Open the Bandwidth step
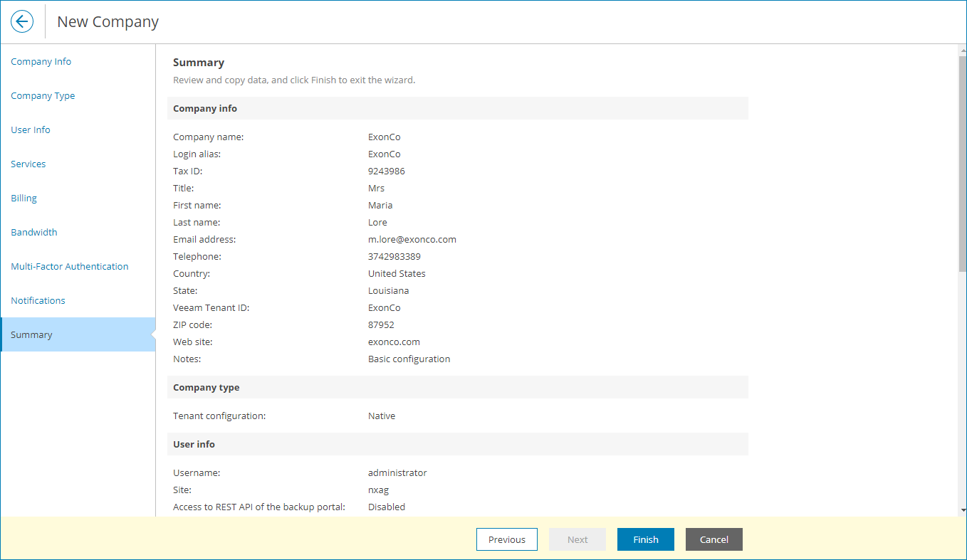 pos(34,233)
